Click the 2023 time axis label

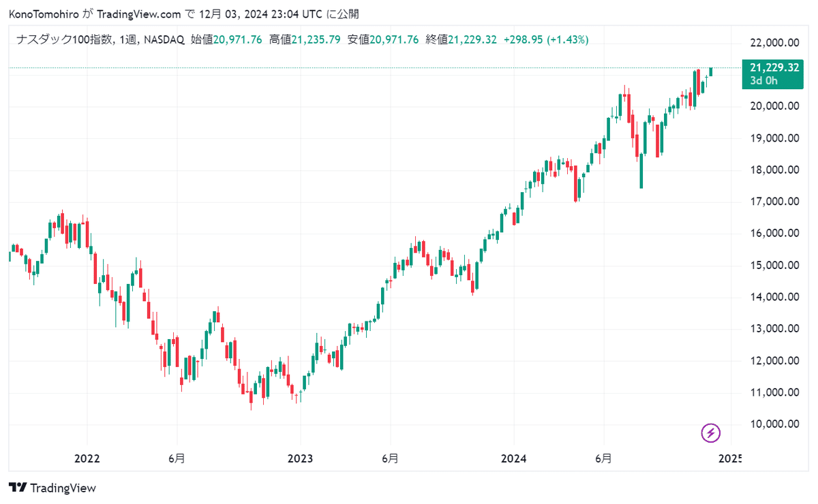(x=301, y=458)
